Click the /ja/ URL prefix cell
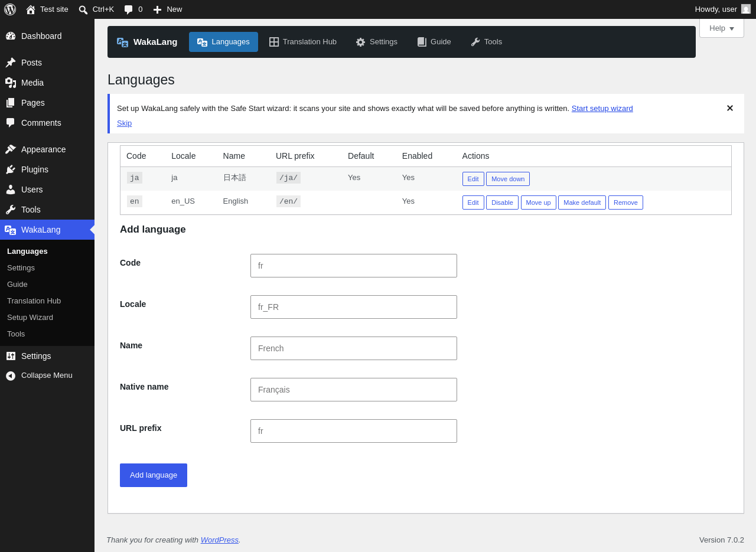The width and height of the screenshot is (756, 552). click(288, 178)
